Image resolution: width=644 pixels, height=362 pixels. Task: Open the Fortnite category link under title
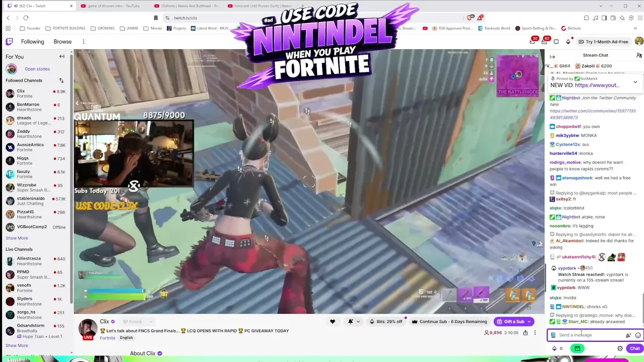(x=107, y=338)
